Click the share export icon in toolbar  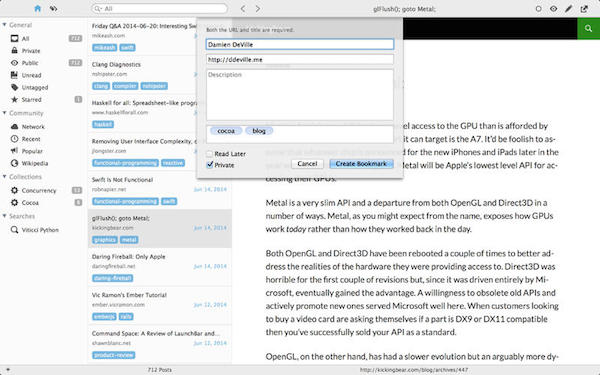[584, 8]
